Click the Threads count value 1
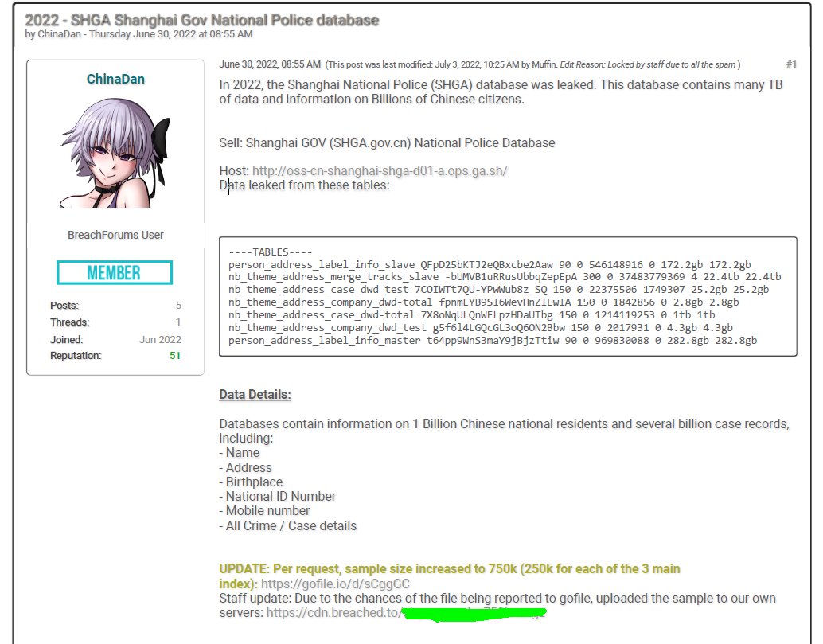The image size is (823, 644). click(x=178, y=322)
